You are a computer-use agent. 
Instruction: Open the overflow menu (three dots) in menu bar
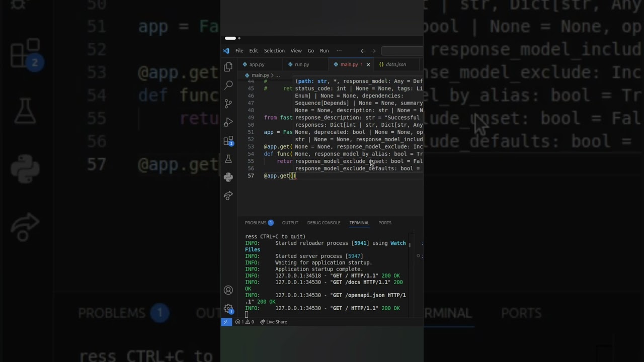[339, 51]
